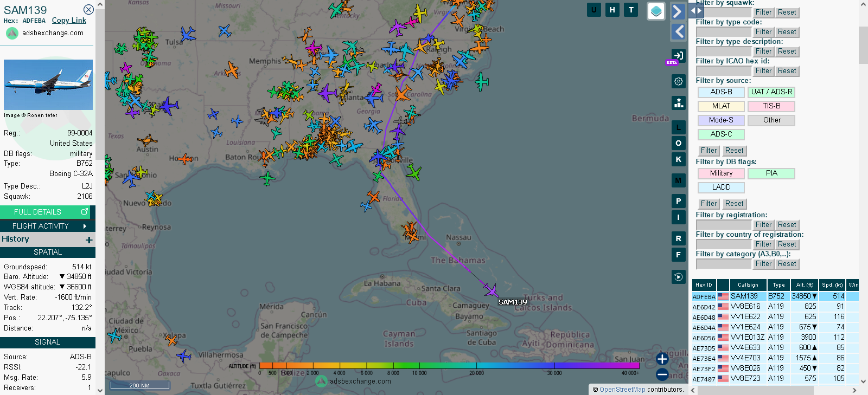Toggle the ADS-C source filter

click(721, 134)
